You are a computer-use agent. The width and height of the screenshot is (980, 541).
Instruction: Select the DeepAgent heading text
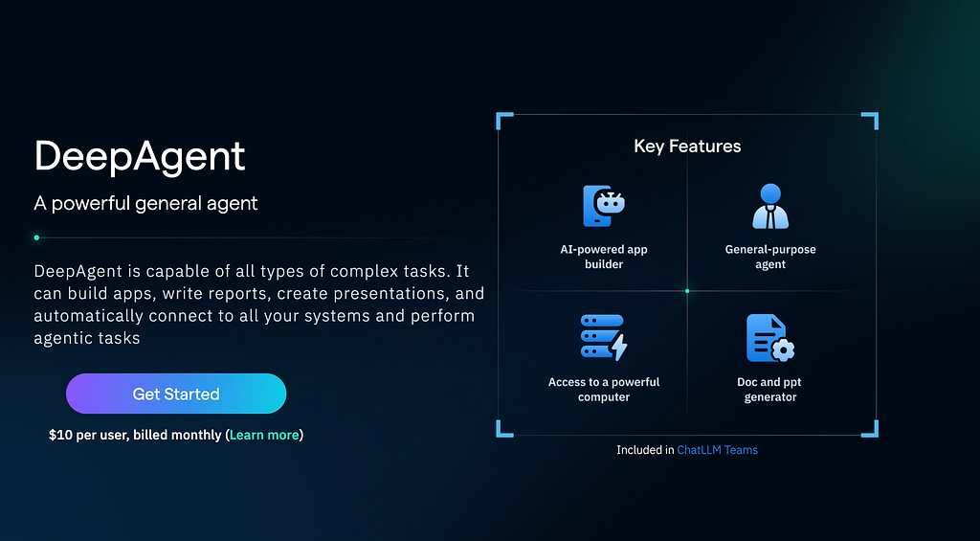coord(140,156)
